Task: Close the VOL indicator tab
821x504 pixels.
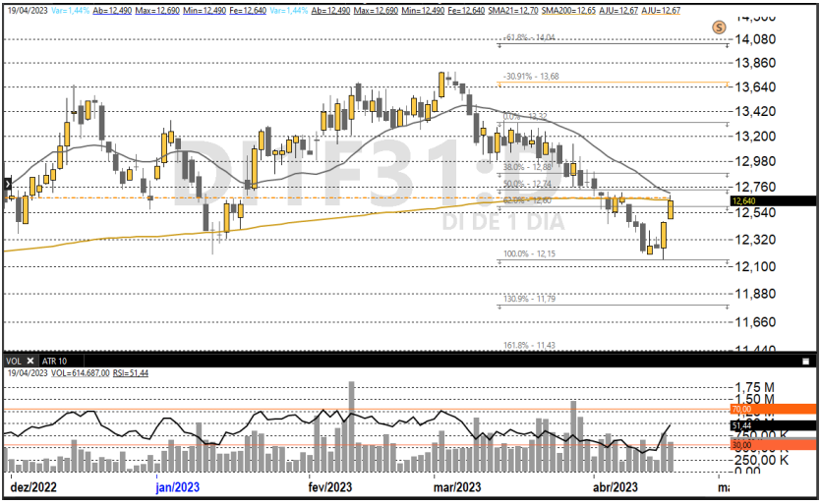Action: [x=30, y=361]
